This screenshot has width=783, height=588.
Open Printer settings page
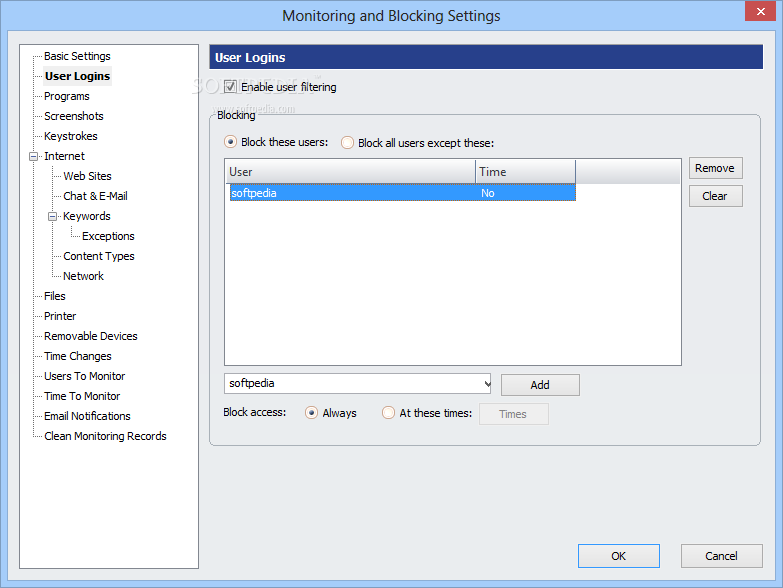tap(60, 315)
